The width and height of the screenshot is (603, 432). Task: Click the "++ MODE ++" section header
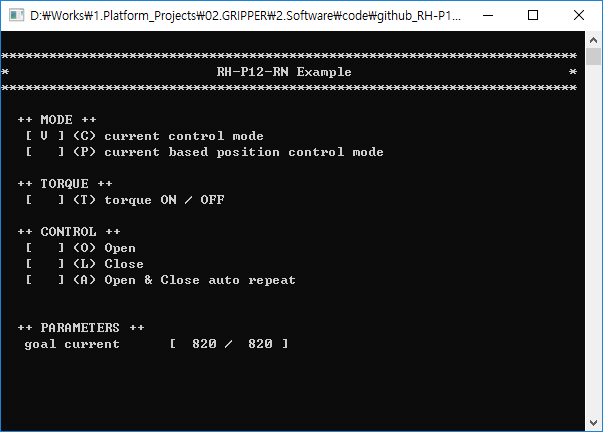(56, 120)
